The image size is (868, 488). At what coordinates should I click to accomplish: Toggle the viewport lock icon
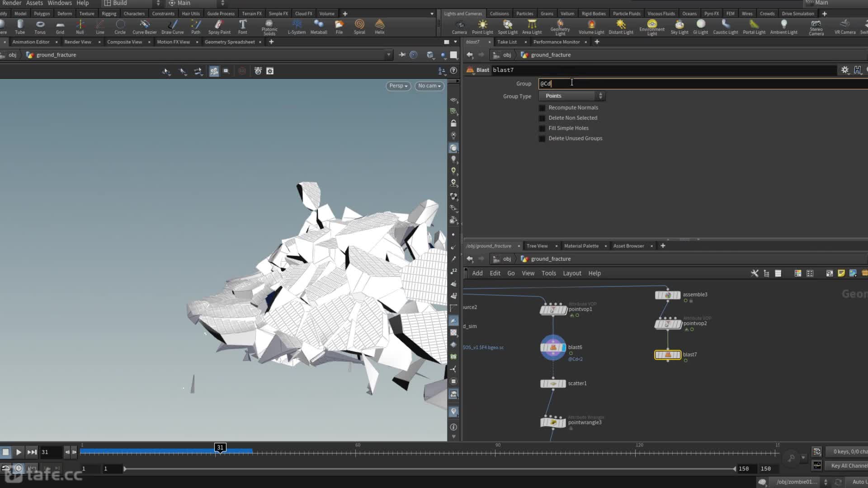[453, 123]
